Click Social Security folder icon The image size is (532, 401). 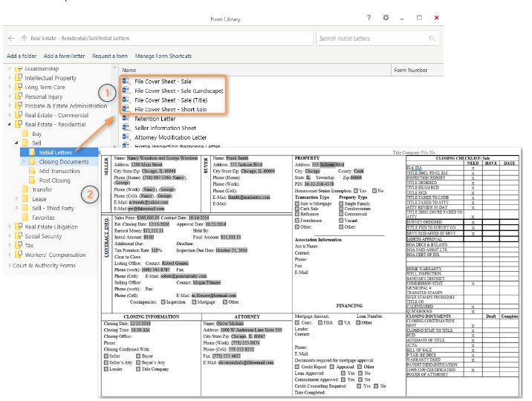(19, 236)
